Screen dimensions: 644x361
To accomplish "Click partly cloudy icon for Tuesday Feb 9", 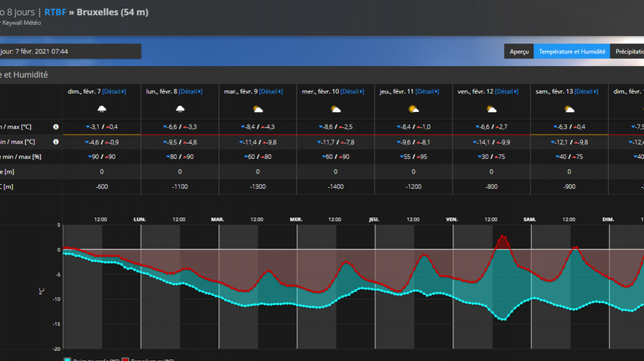I will (x=257, y=109).
